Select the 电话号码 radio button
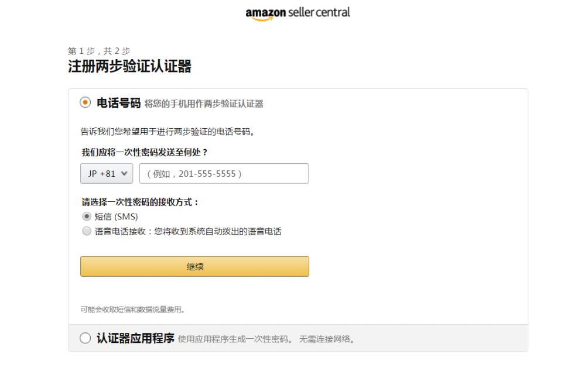Screen dimensions: 588x378 pyautogui.click(x=86, y=103)
